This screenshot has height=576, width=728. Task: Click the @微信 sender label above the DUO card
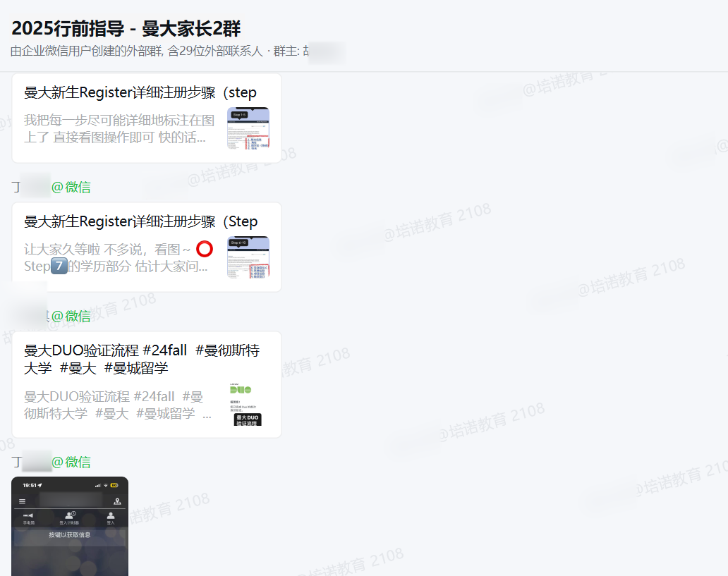point(71,316)
